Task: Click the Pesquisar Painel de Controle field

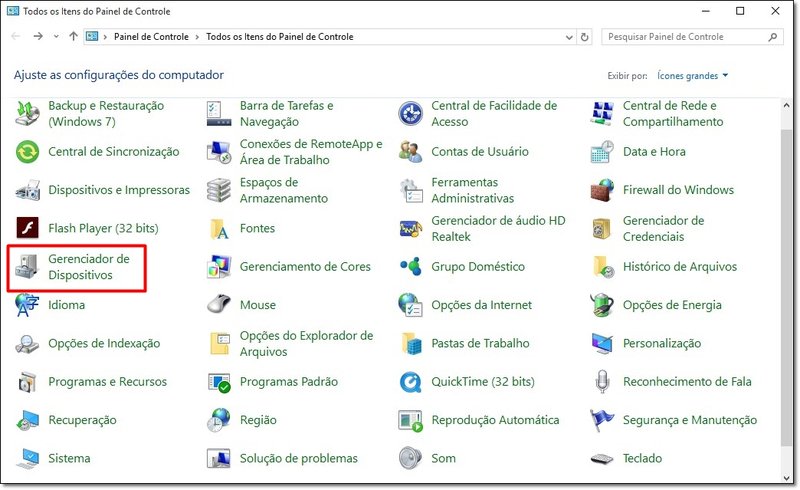Action: [x=692, y=37]
